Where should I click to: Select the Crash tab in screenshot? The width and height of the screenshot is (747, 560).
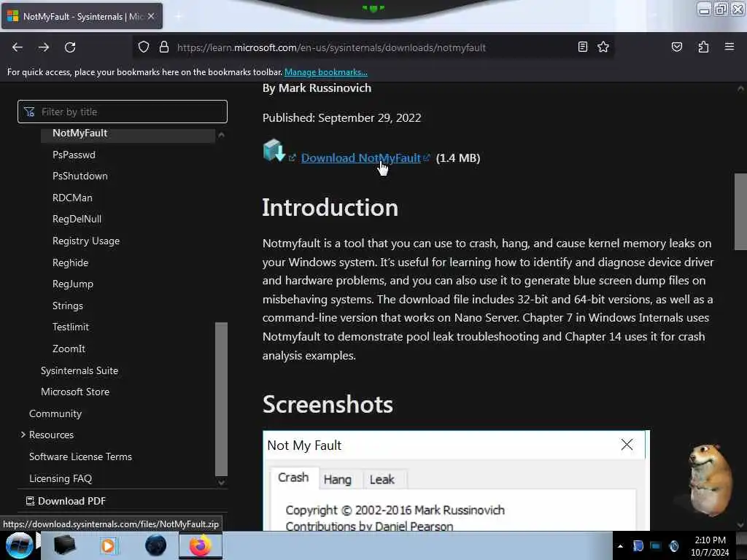293,478
